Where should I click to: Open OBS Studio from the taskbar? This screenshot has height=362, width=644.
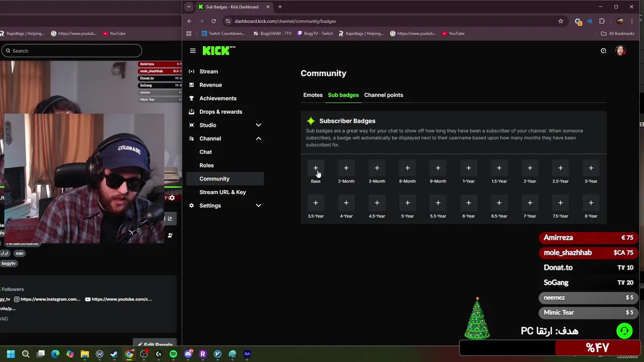pos(144,354)
